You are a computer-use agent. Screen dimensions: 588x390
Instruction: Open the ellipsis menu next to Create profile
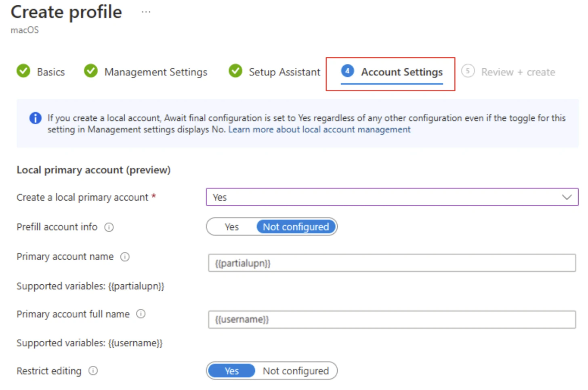[146, 12]
